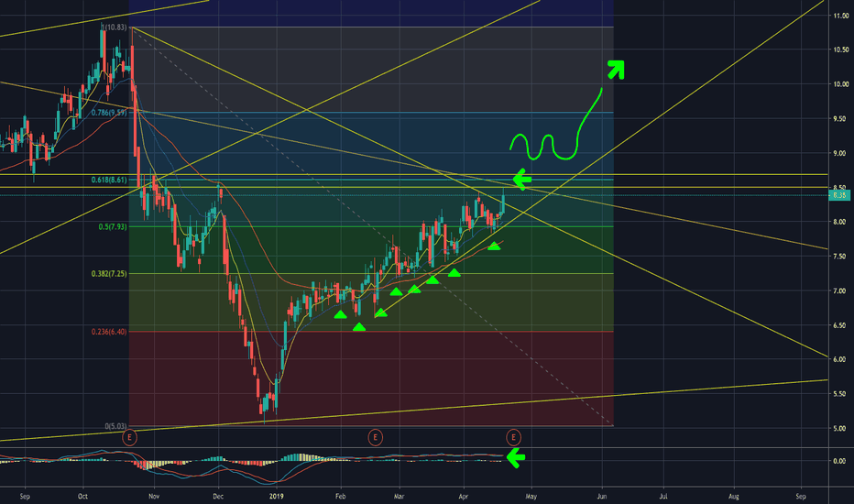Click the 0.00 indicator axis label
Image resolution: width=854 pixels, height=504 pixels.
tap(839, 461)
